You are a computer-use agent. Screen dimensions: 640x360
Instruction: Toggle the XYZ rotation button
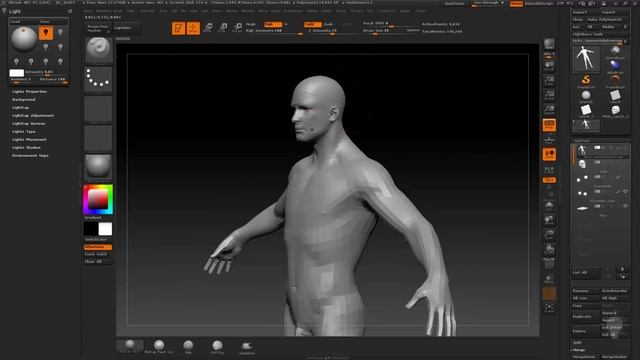point(549,180)
